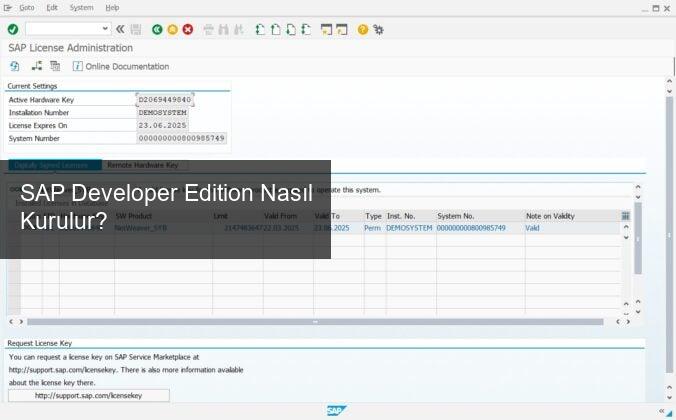Open the System menu
Image resolution: width=676 pixels, height=420 pixels.
click(x=81, y=7)
